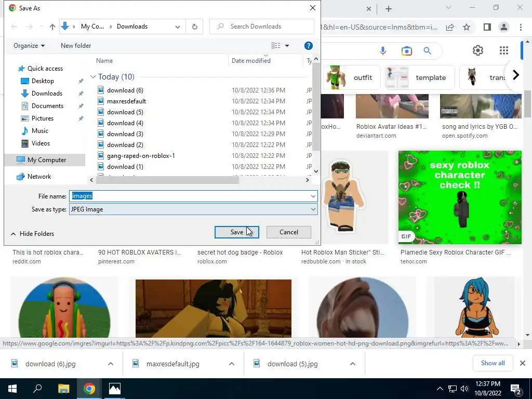The image size is (532, 399).
Task: Click the file list's vertical scrollbar
Action: 316,107
